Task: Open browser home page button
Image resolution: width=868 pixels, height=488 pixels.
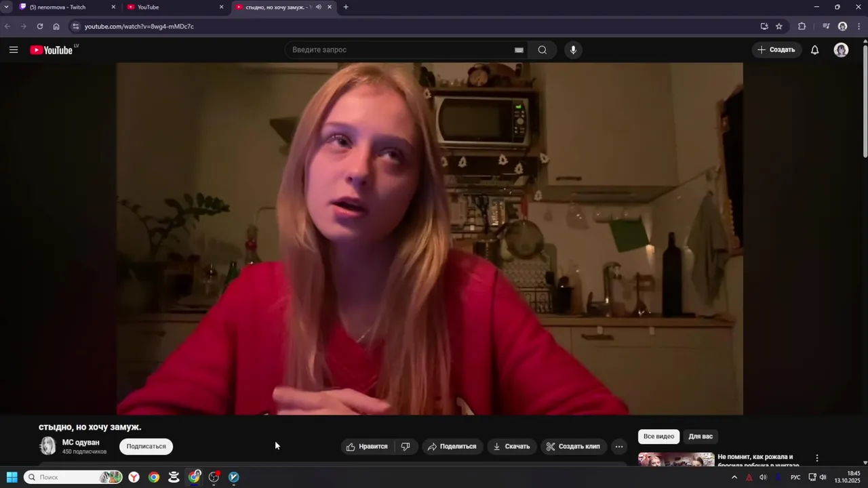Action: pos(56,26)
